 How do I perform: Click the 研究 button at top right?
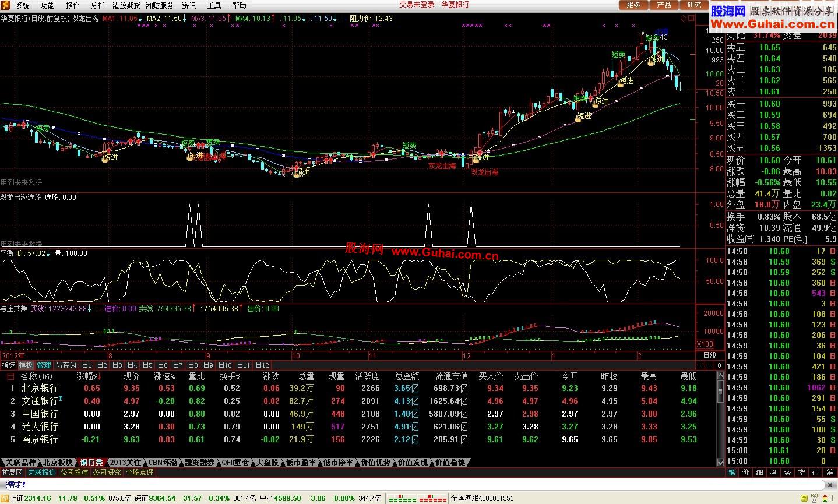(694, 5)
